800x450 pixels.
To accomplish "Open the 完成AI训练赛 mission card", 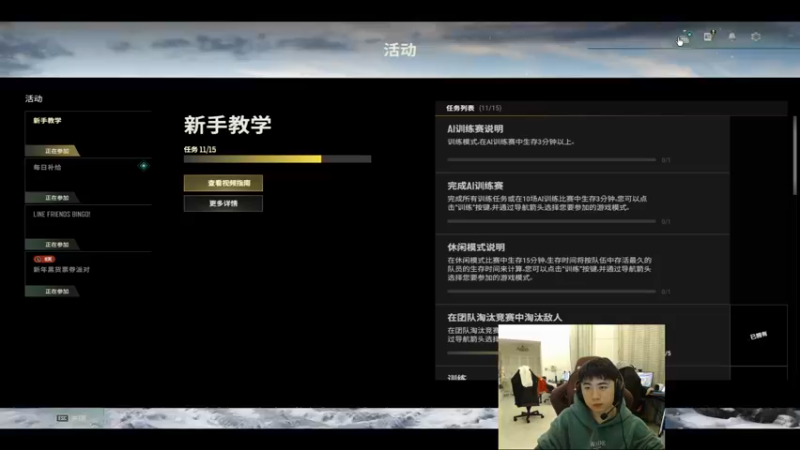I will (x=583, y=204).
